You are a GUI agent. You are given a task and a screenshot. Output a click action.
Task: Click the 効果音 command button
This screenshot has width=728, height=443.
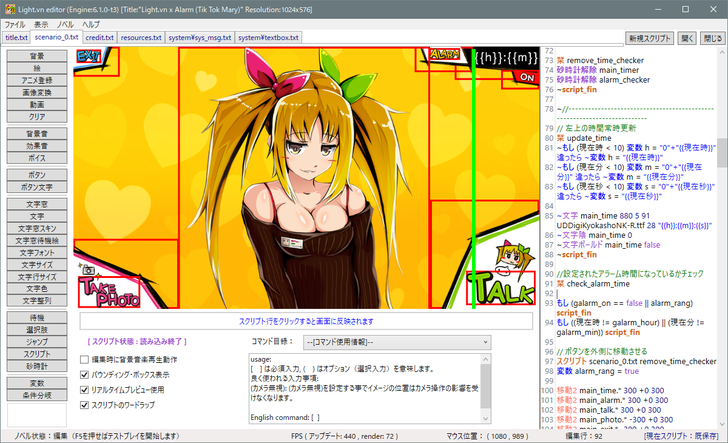coord(37,146)
